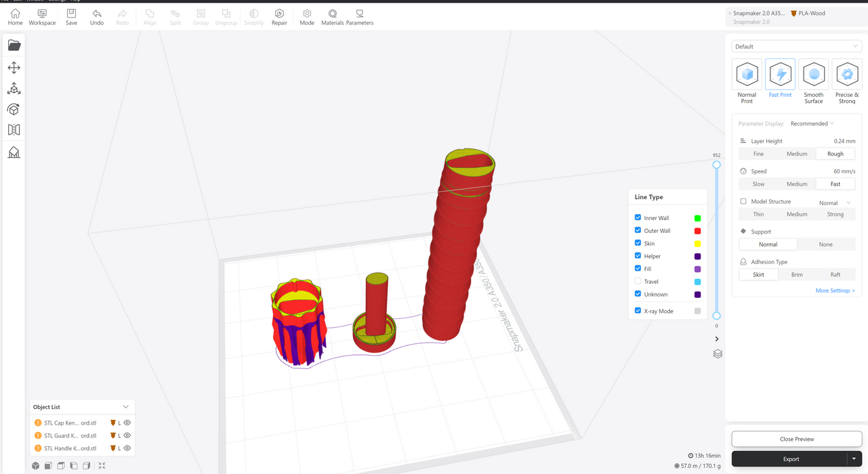Screen dimensions: 868x474
Task: Select the Mirror tool in left sidebar
Action: pos(14,130)
